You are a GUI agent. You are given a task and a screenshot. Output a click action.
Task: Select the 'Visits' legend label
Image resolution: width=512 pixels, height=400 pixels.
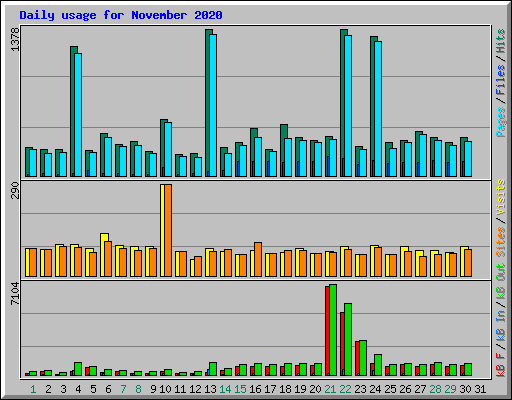[x=500, y=197]
